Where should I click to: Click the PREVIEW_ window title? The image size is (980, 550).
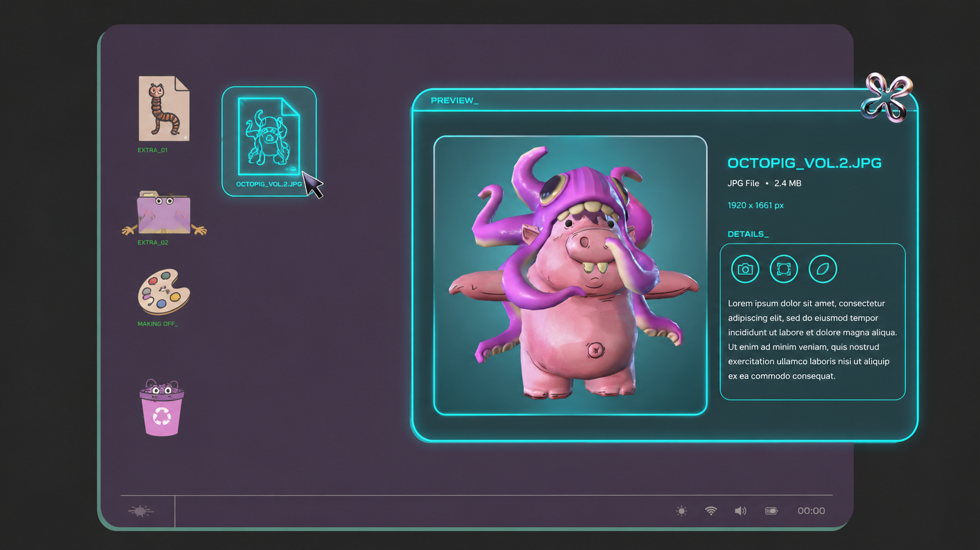pyautogui.click(x=455, y=101)
